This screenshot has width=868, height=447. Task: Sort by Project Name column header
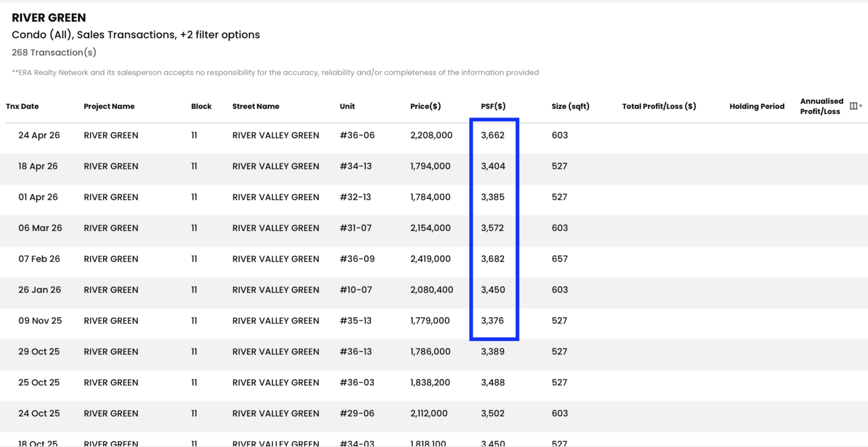[109, 106]
